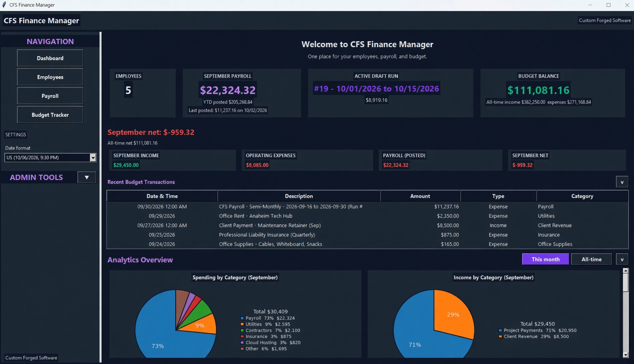The image size is (634, 364).
Task: Select the CFS Payroll Semi-Monthly transaction row
Action: [367, 207]
